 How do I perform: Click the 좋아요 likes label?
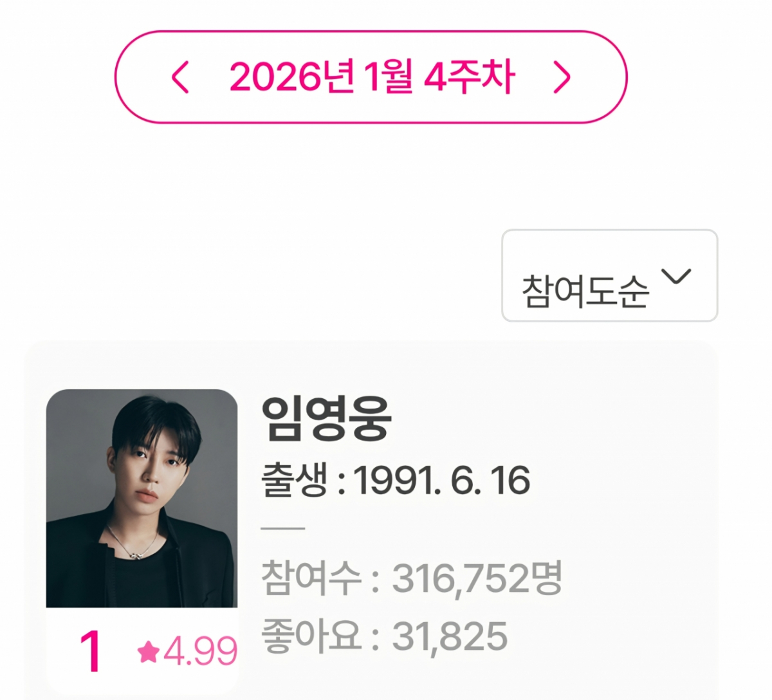311,636
